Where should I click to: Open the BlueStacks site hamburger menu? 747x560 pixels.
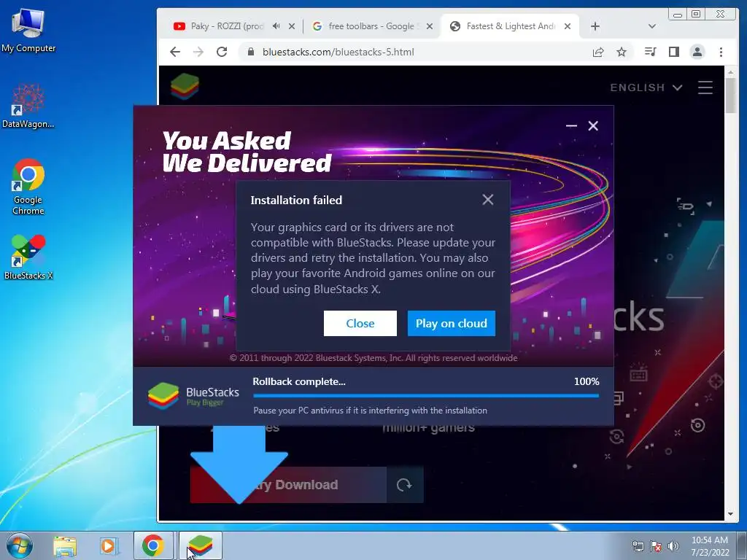(x=705, y=87)
